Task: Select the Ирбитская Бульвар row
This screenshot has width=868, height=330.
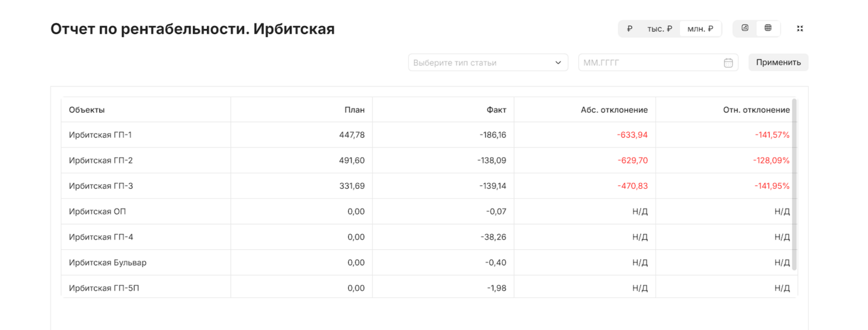Action: 107,263
